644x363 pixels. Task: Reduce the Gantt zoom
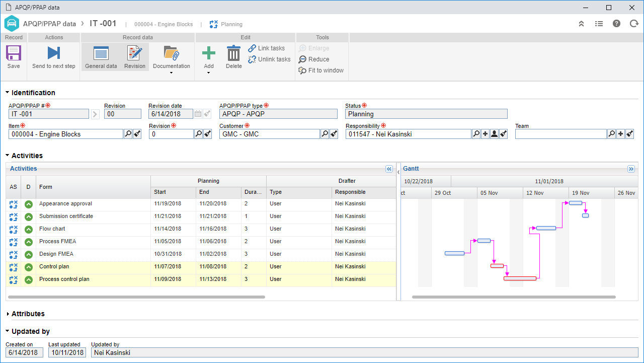[314, 59]
